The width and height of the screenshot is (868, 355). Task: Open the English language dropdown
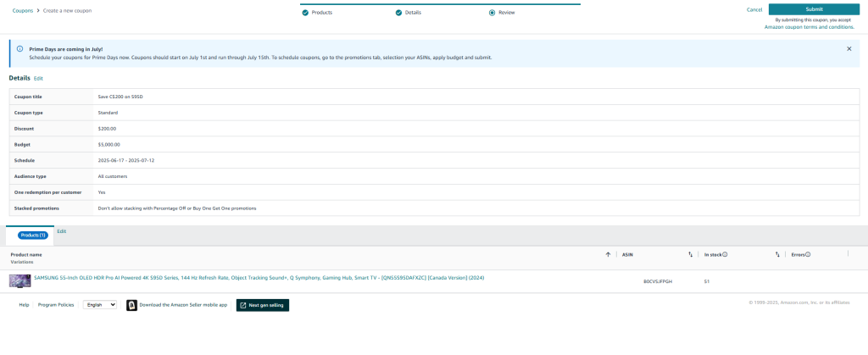(x=100, y=305)
